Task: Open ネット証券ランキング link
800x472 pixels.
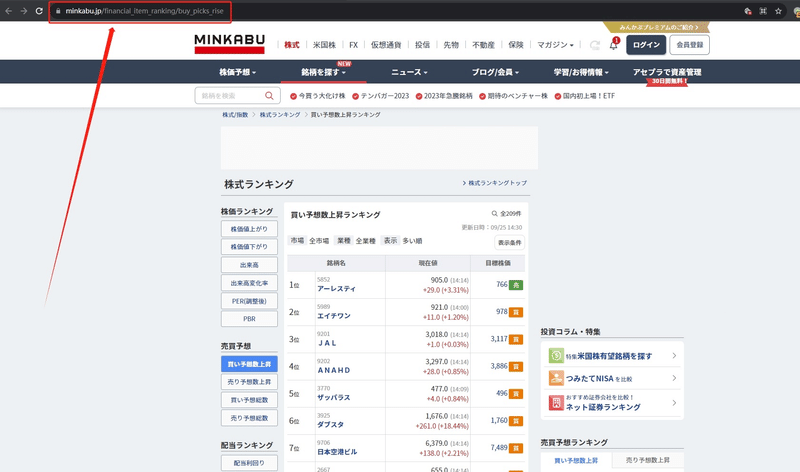Action: pos(612,403)
